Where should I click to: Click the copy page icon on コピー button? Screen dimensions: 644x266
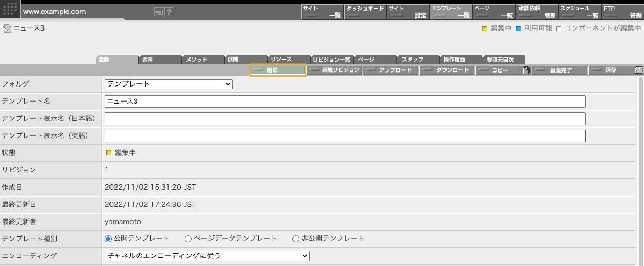pos(526,70)
